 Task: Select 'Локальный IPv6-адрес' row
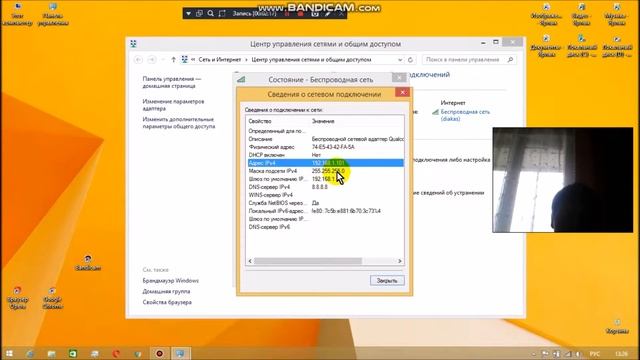tap(325, 211)
